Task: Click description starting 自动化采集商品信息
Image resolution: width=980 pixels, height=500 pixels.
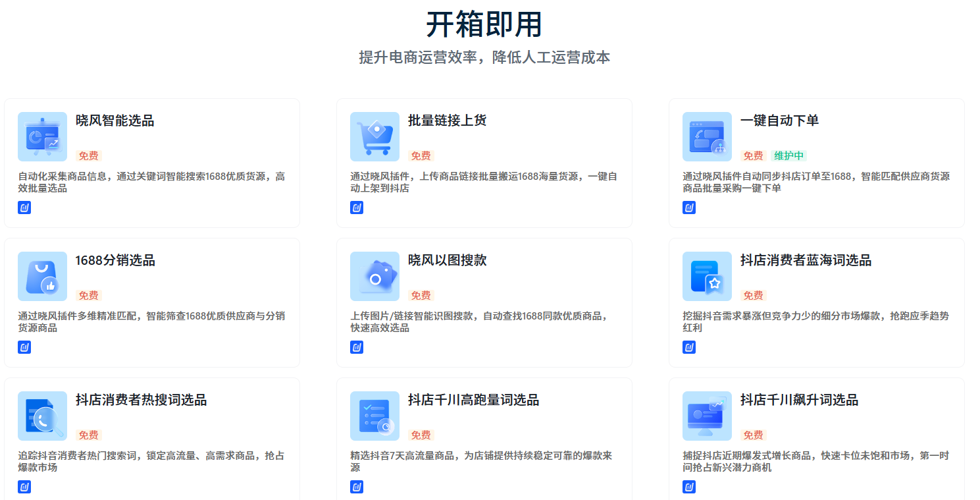Action: [151, 182]
